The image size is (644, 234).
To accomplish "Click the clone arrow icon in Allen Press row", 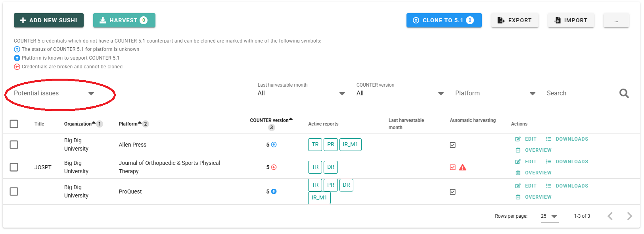I will point(274,145).
